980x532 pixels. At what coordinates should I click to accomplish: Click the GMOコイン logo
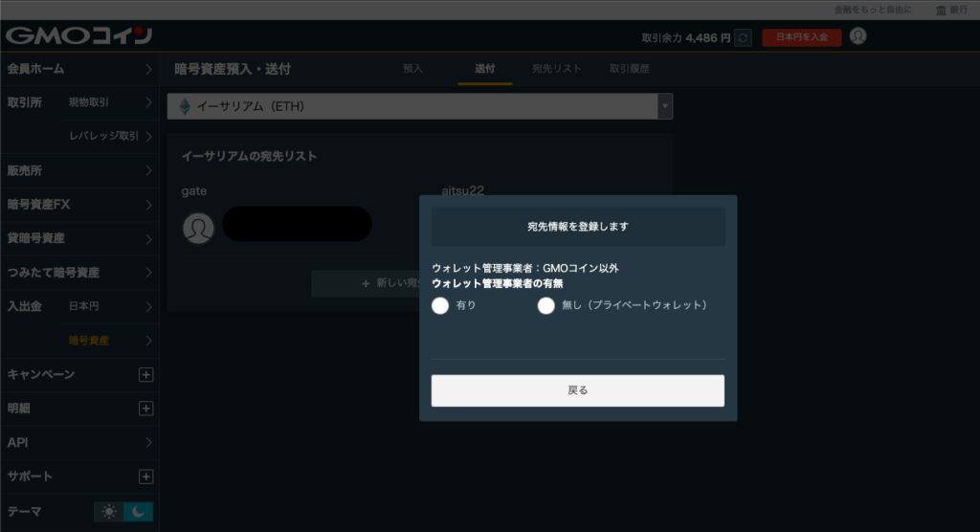point(78,35)
